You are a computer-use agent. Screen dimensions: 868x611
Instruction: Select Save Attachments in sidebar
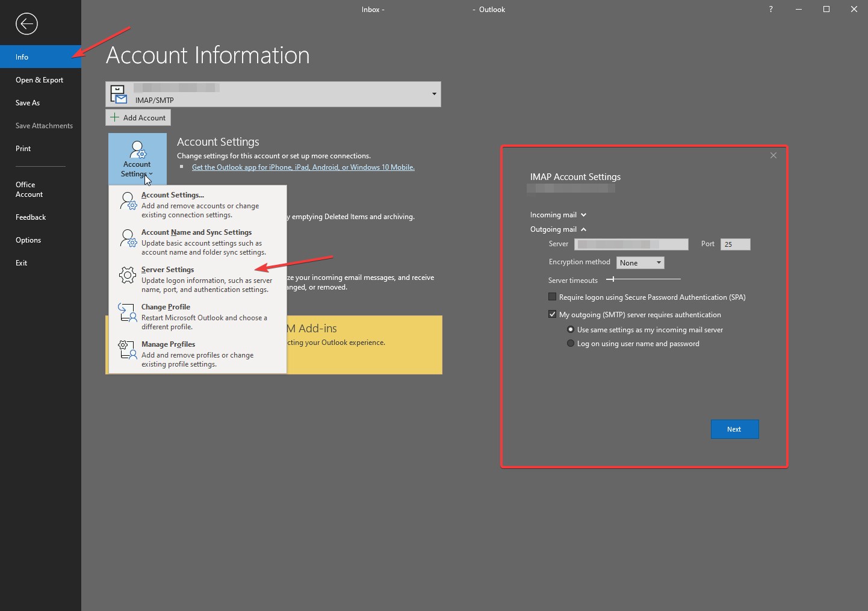pos(40,126)
